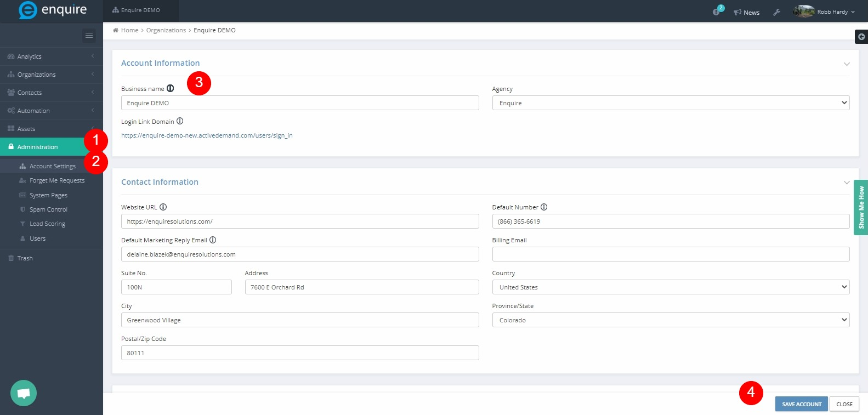This screenshot has width=868, height=415.
Task: Open the Agency dropdown
Action: pyautogui.click(x=671, y=103)
